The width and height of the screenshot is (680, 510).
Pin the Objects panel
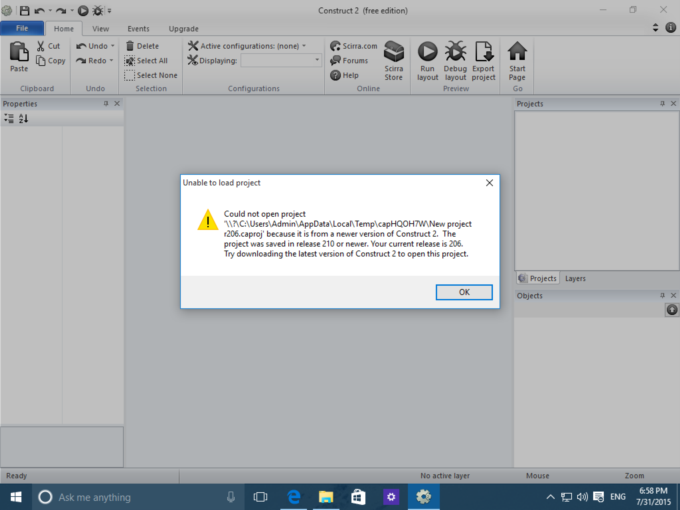click(662, 295)
